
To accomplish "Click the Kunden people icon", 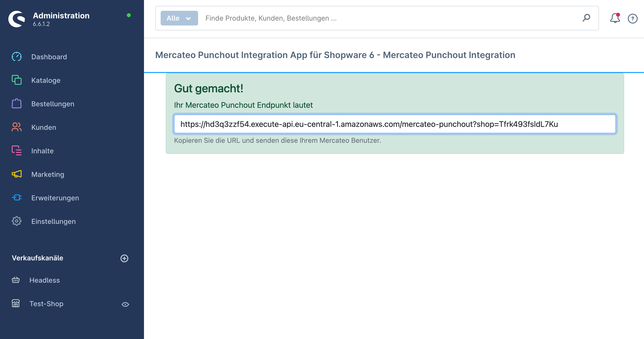I will click(x=16, y=127).
